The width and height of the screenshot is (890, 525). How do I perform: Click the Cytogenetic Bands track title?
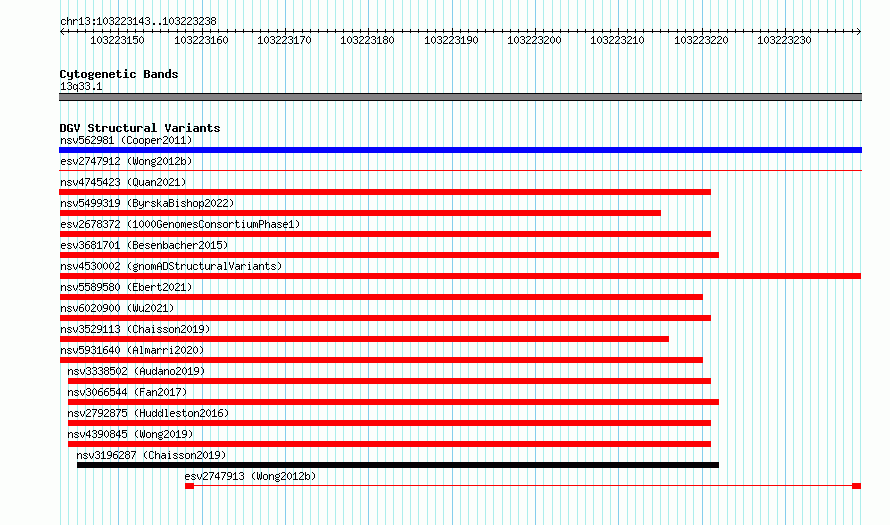pos(119,74)
